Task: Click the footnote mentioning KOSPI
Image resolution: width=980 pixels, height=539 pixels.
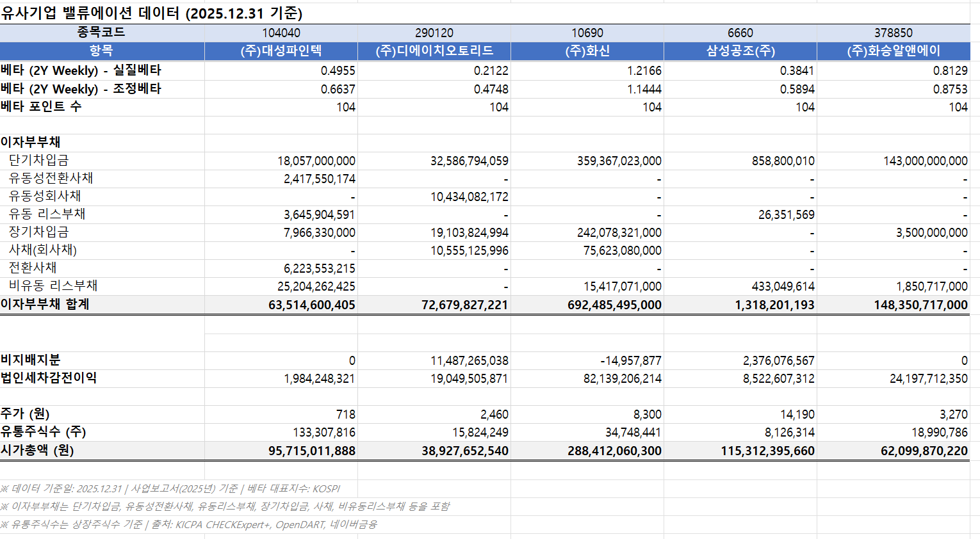Action: click(x=170, y=488)
